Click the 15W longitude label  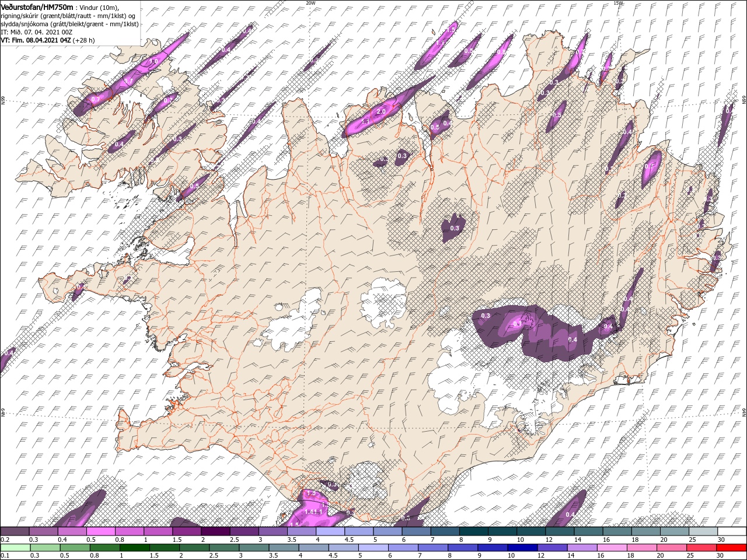click(x=618, y=3)
